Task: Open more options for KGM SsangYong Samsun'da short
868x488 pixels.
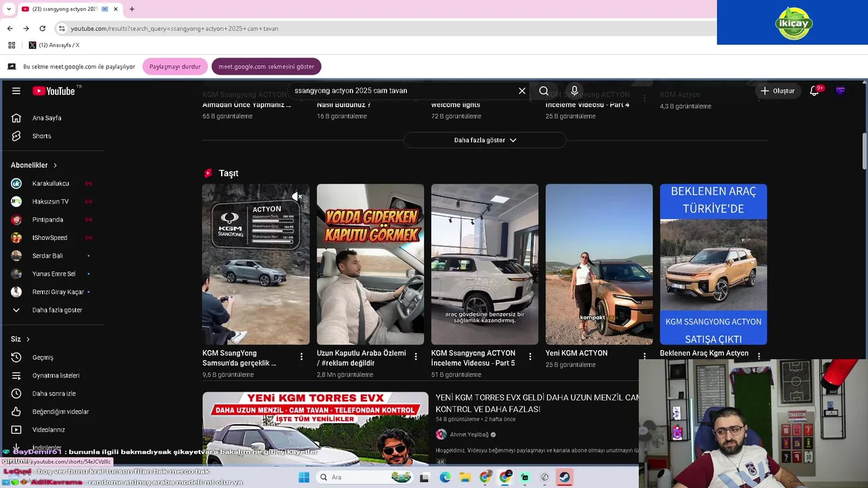Action: [x=302, y=357]
